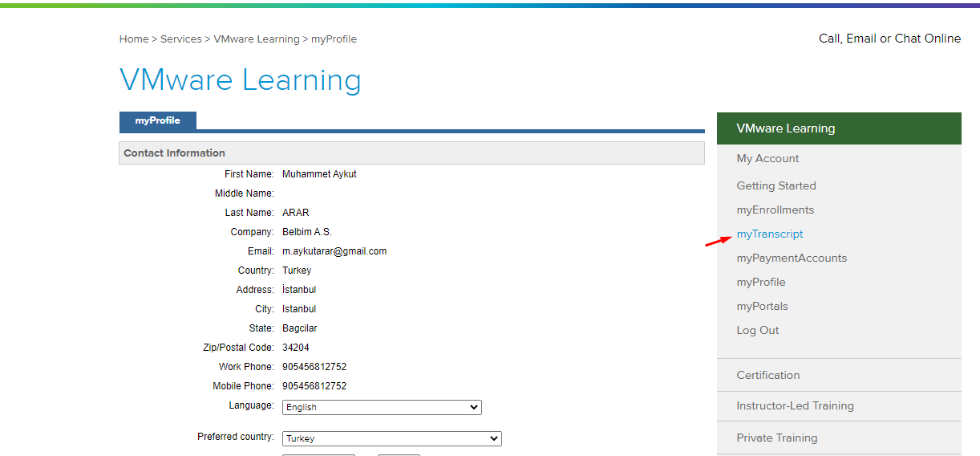980x456 pixels.
Task: Open myPaymentAccounts in the sidebar
Action: (792, 258)
